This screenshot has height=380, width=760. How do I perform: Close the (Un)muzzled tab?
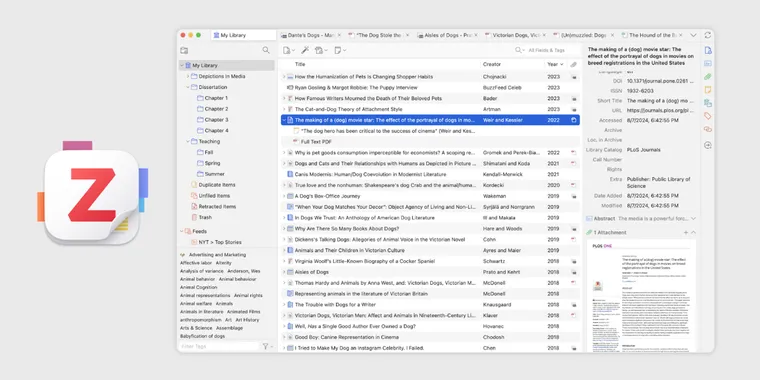pos(612,35)
